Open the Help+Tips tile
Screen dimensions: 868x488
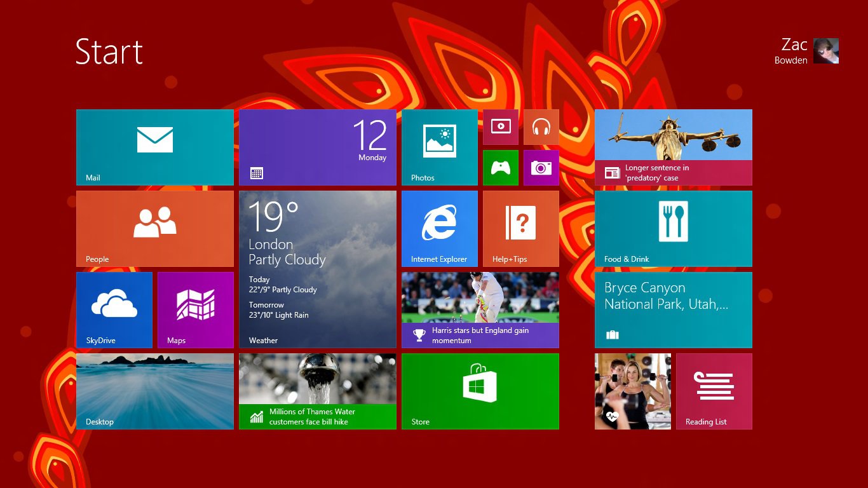pos(520,228)
